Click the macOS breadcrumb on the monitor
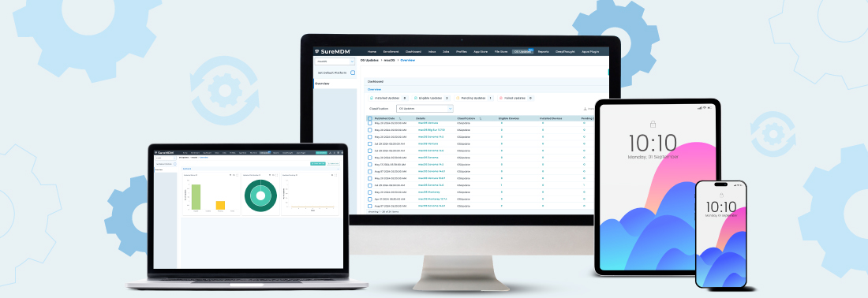The image size is (868, 298). tap(389, 60)
